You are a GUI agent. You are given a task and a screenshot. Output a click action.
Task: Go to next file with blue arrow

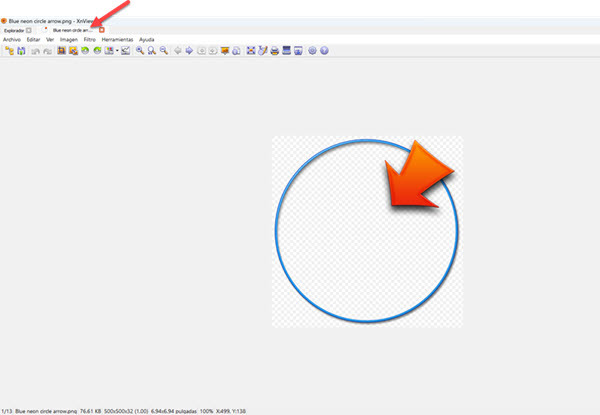coord(189,50)
